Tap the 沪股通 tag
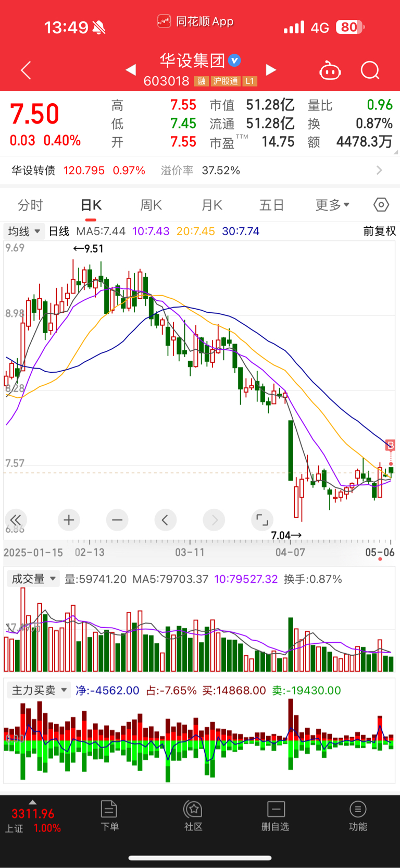400x868 pixels. pyautogui.click(x=226, y=81)
